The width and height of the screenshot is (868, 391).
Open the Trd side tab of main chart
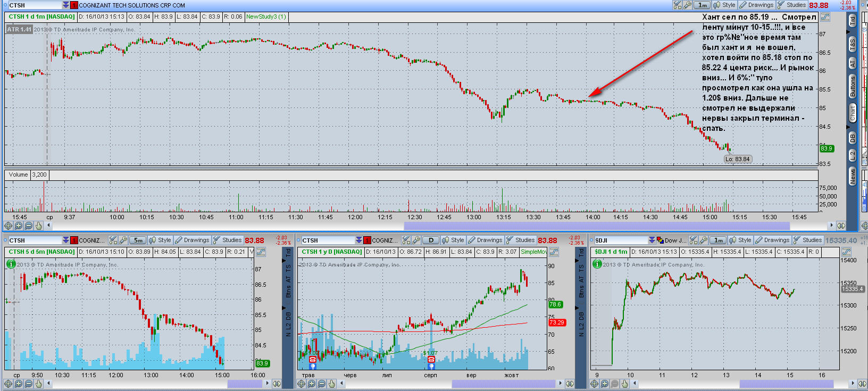point(853,21)
